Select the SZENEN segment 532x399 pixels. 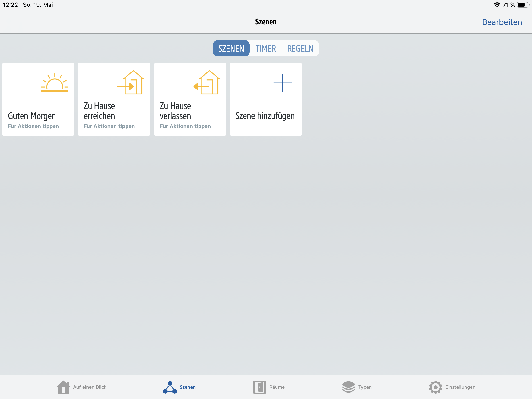[231, 49]
